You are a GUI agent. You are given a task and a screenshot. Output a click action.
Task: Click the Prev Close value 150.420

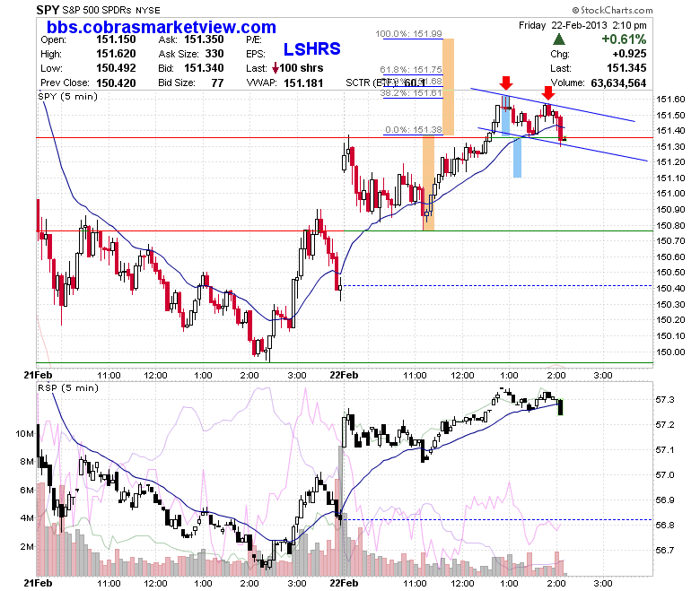[x=116, y=83]
